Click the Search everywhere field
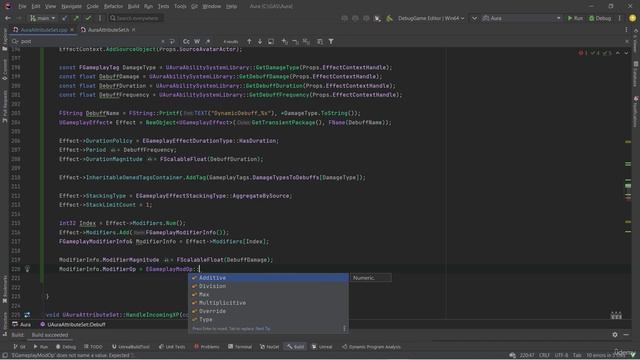This screenshot has height=360, width=640. tap(136, 18)
